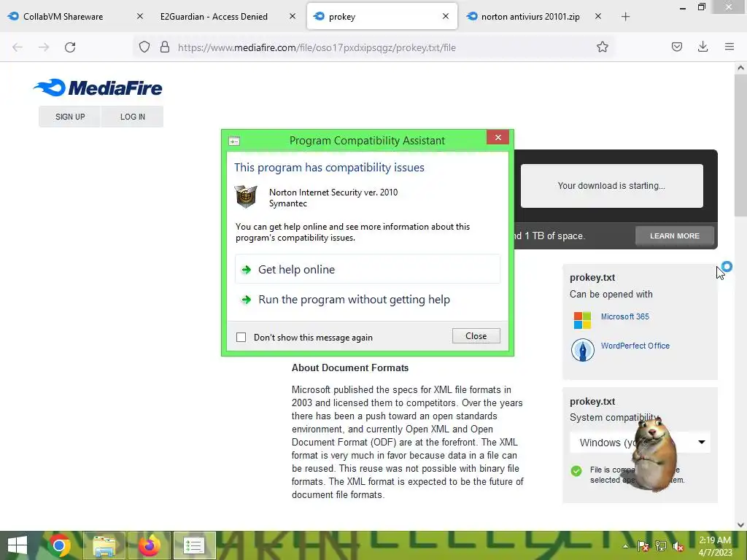Viewport: 747px width, 560px height.
Task: Switch to Firefox in the taskbar
Action: (x=150, y=545)
